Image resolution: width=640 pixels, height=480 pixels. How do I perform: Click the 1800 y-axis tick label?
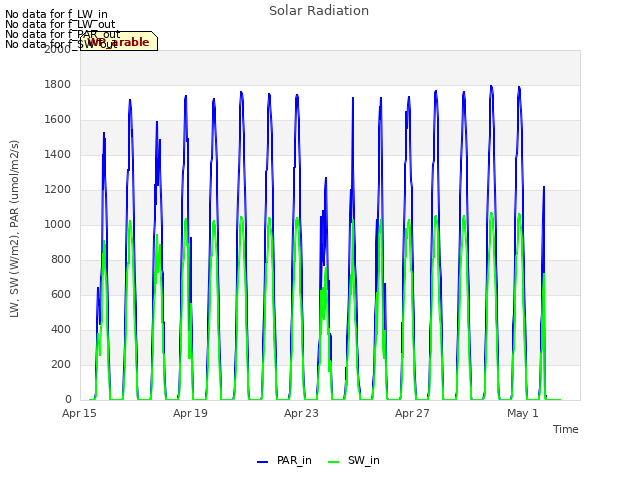(58, 84)
